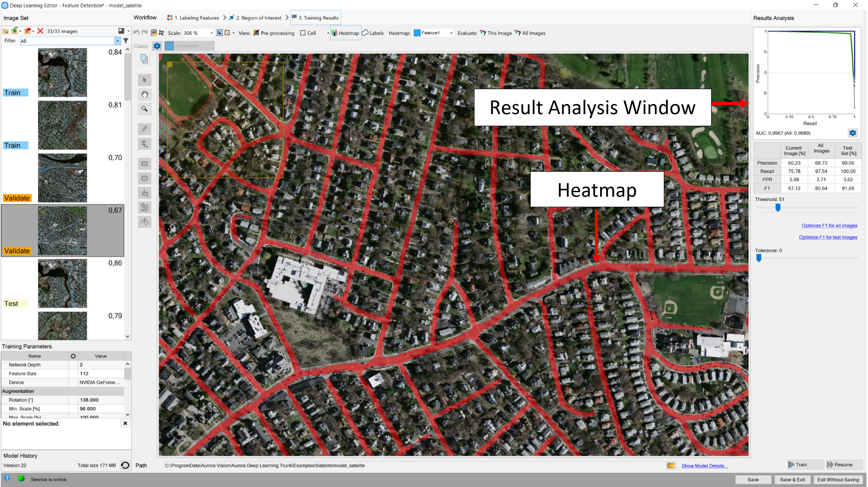The height and width of the screenshot is (487, 868).
Task: Select the hand pan tool
Action: [x=145, y=95]
